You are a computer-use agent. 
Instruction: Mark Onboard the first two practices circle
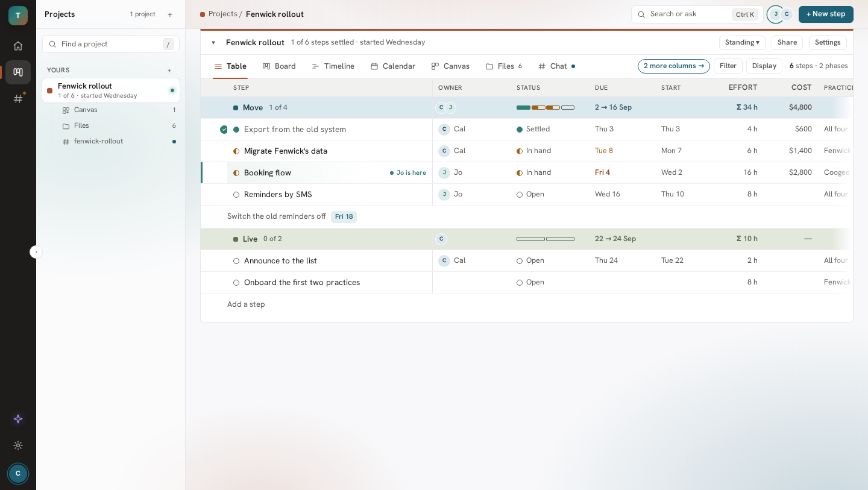click(236, 283)
